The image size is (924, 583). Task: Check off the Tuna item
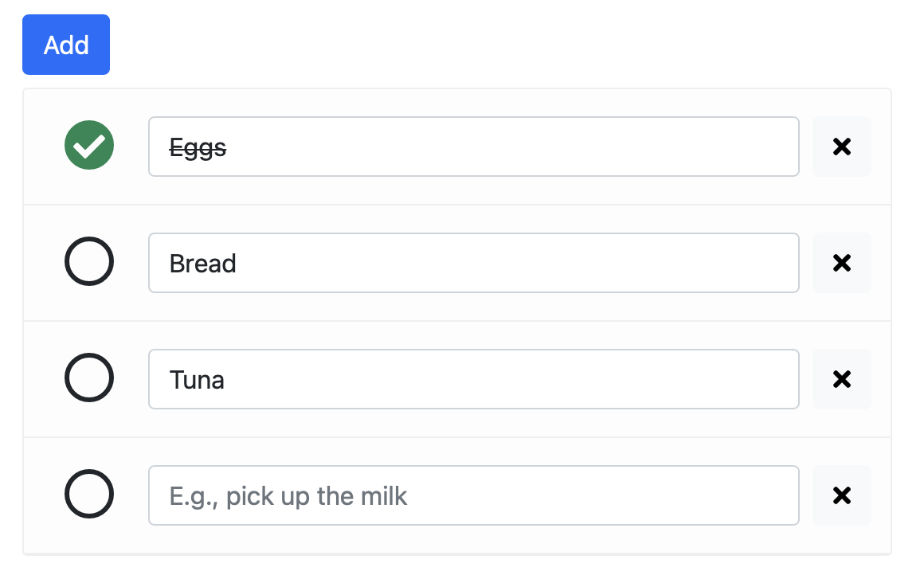coord(89,378)
